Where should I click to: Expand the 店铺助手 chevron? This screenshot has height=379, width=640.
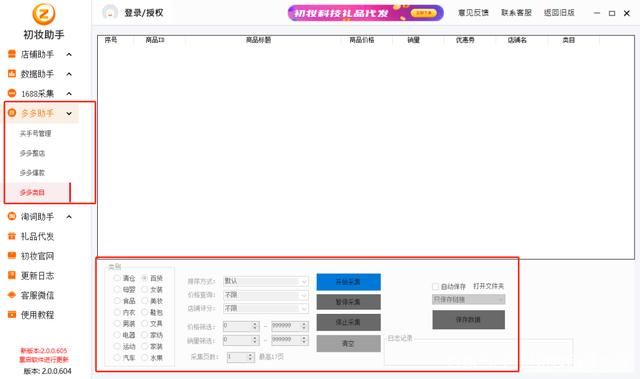(x=69, y=54)
